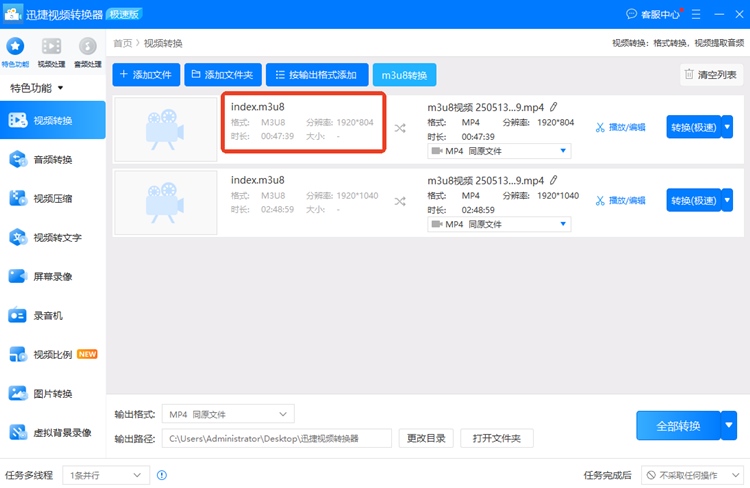
Task: Open the 任务完成后 action dropdown
Action: pos(692,475)
